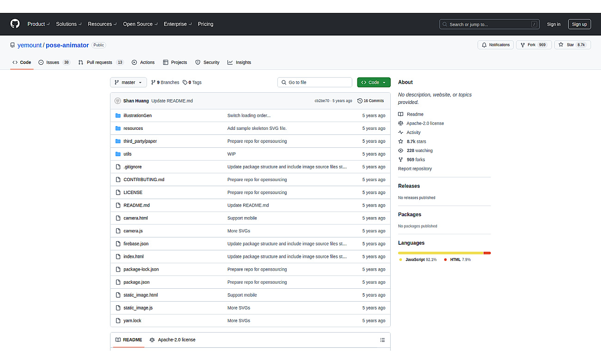Click the repository icon beside yemount

(13, 45)
